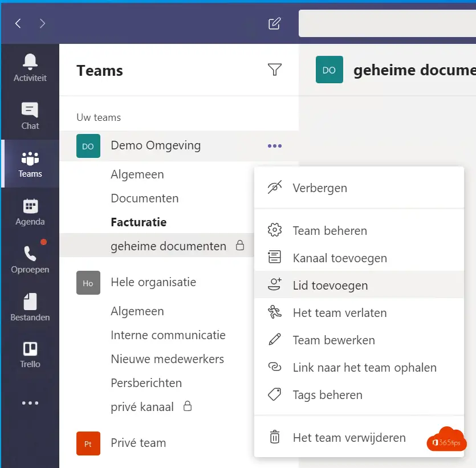Select Teams in the sidebar
Viewport: 476px width, 468px height.
[30, 164]
